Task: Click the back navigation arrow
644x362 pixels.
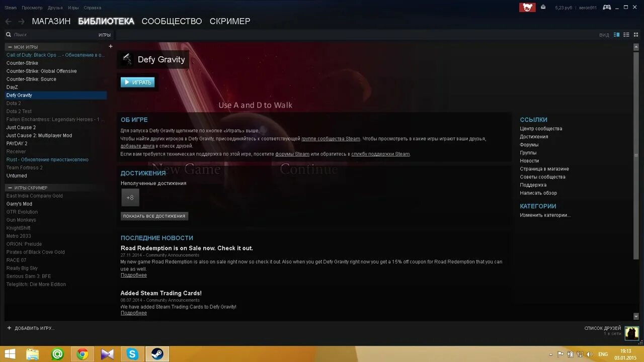Action: (8, 21)
